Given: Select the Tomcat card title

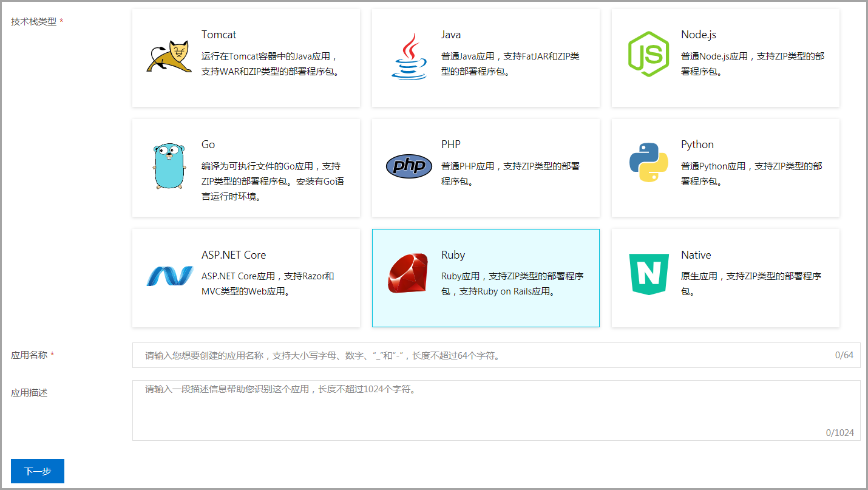Looking at the screenshot, I should [x=219, y=35].
